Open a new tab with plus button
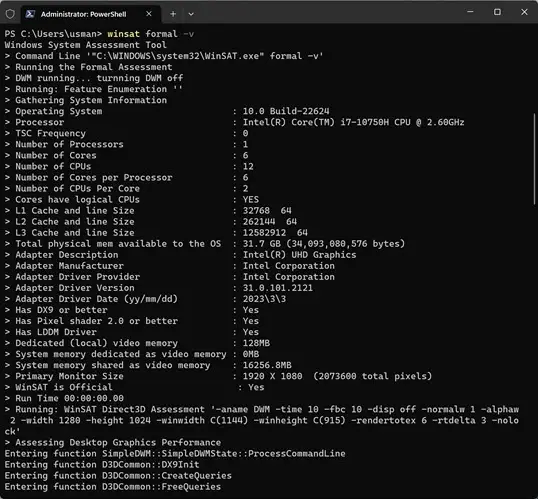 coord(173,14)
